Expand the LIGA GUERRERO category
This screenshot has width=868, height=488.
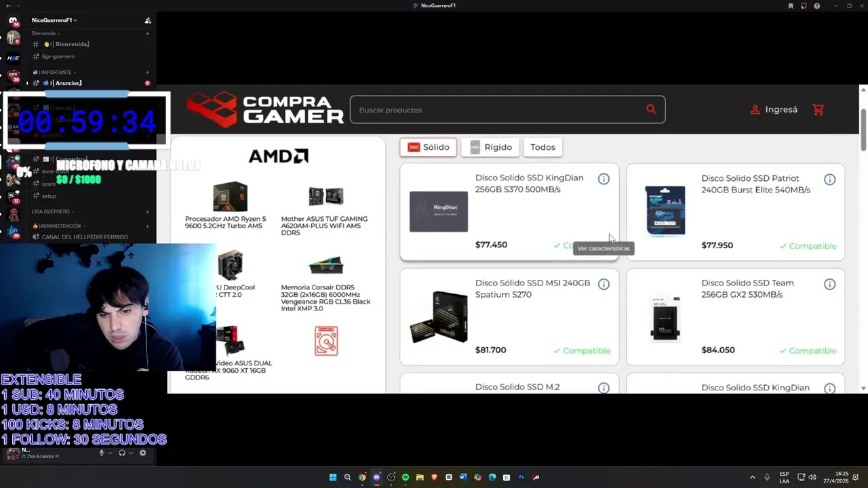click(53, 211)
